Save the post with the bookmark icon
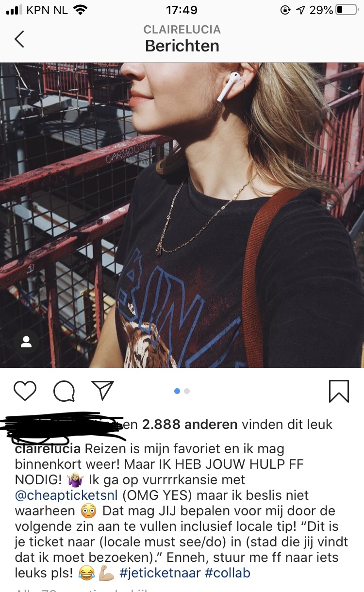The height and width of the screenshot is (592, 364). pos(339,391)
